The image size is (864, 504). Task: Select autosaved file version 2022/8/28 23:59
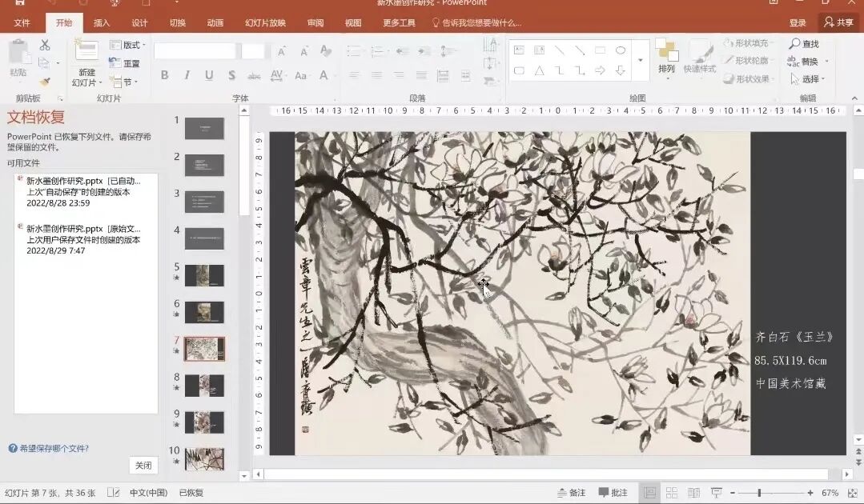click(86, 191)
